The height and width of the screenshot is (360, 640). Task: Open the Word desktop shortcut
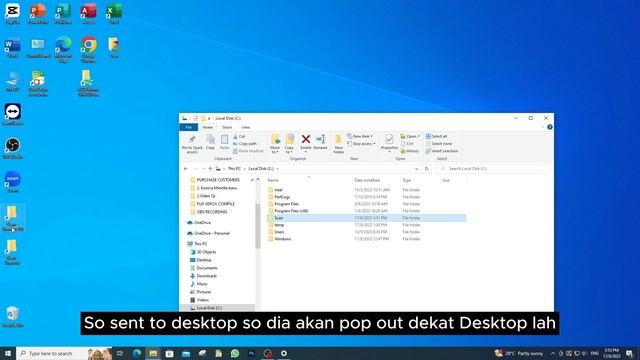[13, 47]
